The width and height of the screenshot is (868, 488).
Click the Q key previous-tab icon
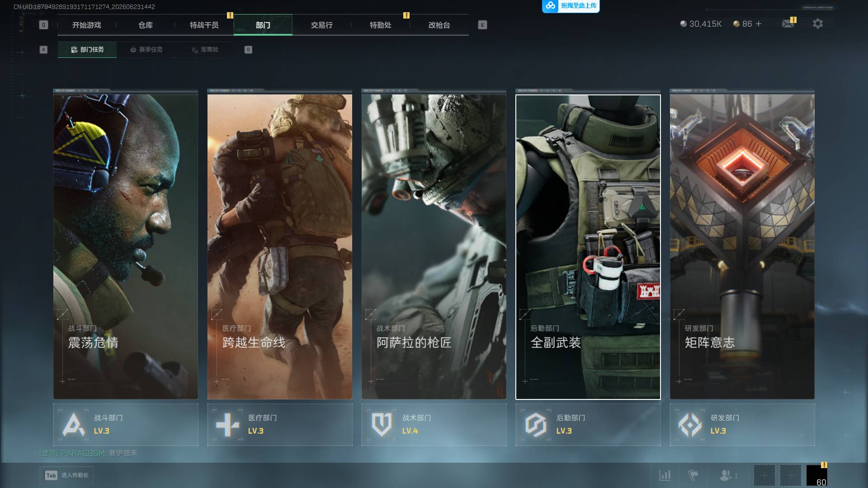[x=43, y=25]
